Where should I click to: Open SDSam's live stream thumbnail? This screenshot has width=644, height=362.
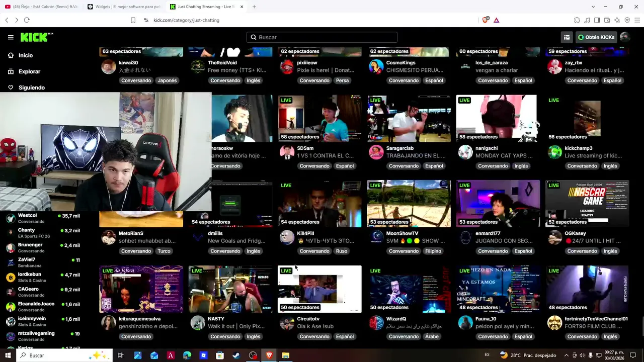(319, 118)
